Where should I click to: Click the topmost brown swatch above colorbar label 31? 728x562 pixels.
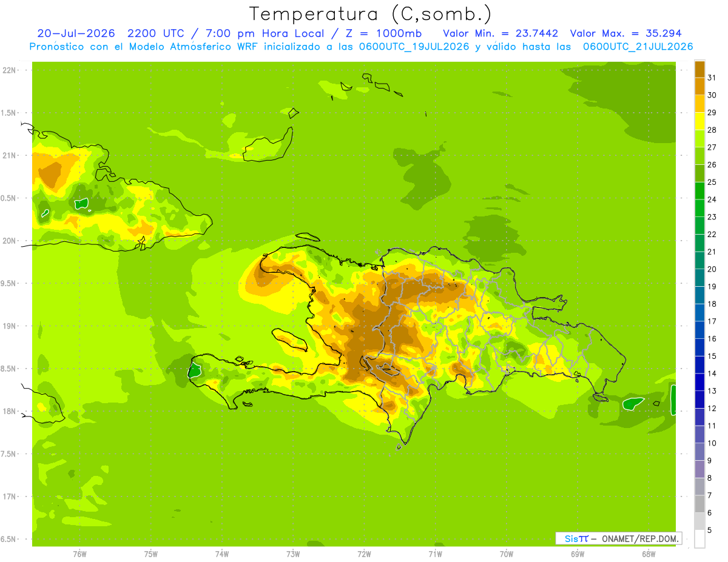click(x=699, y=69)
